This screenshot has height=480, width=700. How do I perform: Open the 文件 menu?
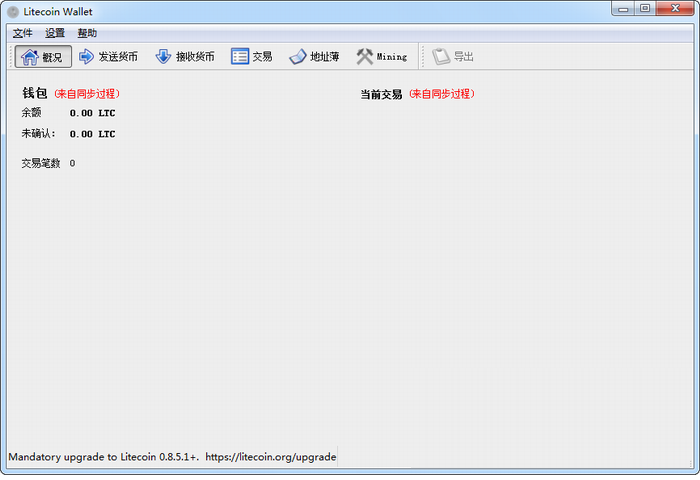tap(22, 33)
